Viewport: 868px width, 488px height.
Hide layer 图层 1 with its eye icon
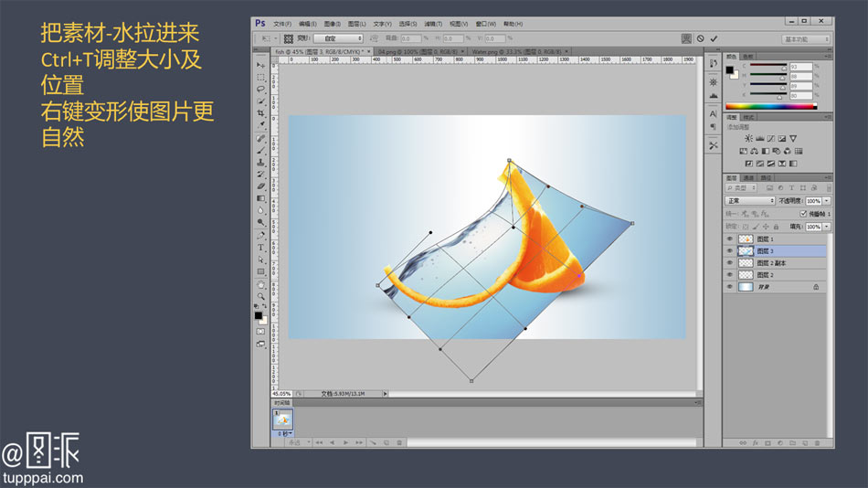tap(729, 239)
